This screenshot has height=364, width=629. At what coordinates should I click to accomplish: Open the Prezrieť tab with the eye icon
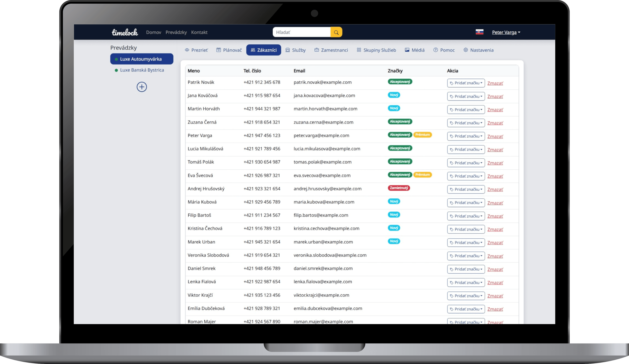196,50
